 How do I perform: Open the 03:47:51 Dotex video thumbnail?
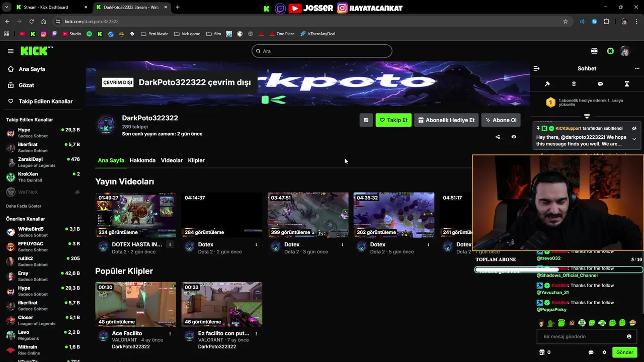click(308, 215)
